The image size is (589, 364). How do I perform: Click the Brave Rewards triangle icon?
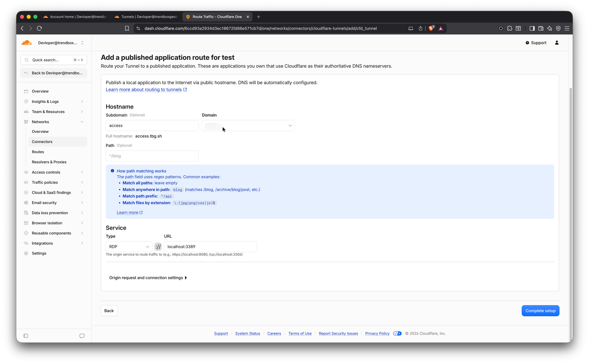tap(441, 28)
